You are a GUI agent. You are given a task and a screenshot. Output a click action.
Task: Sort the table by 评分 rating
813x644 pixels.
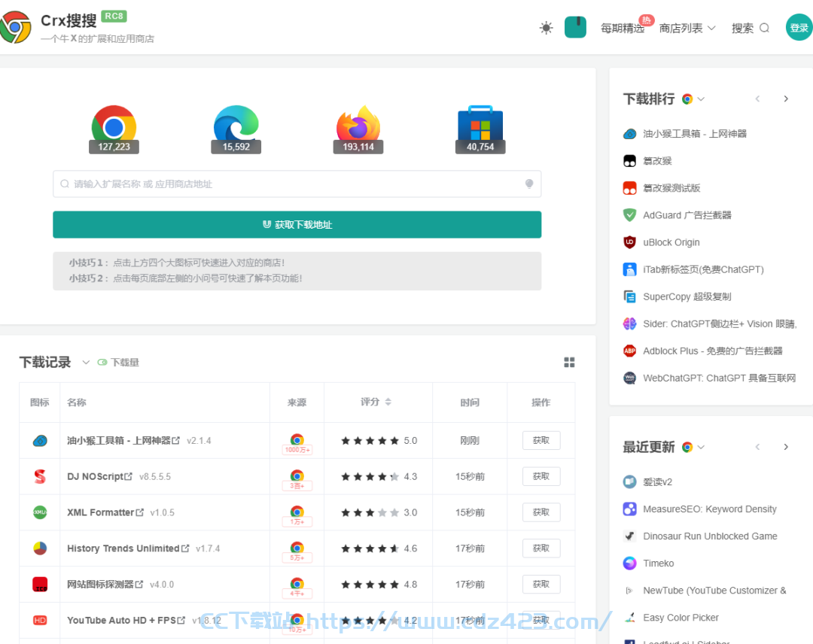(376, 402)
